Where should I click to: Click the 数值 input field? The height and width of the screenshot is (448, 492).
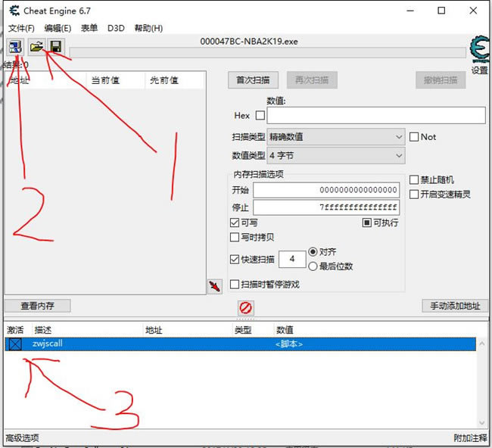375,115
